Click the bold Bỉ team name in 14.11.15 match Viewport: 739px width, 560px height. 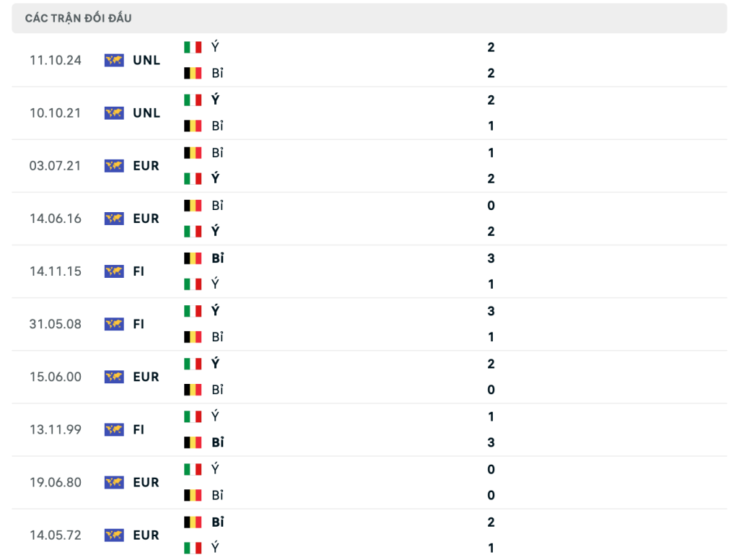coord(218,258)
